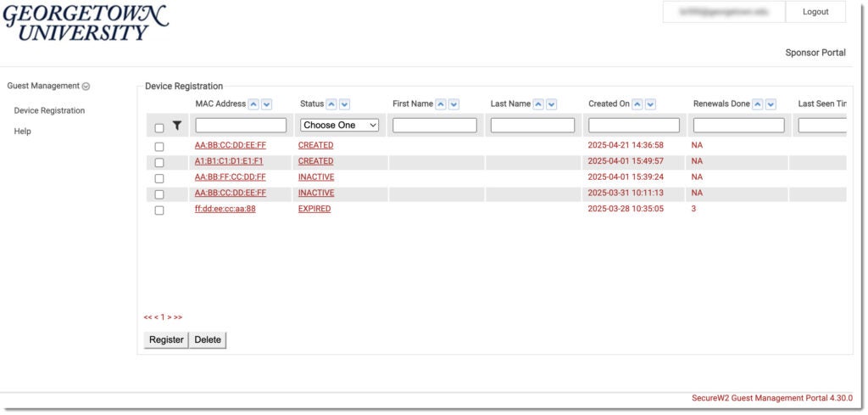Click the EXPIRED status link
This screenshot has width=868, height=415.
coord(314,209)
